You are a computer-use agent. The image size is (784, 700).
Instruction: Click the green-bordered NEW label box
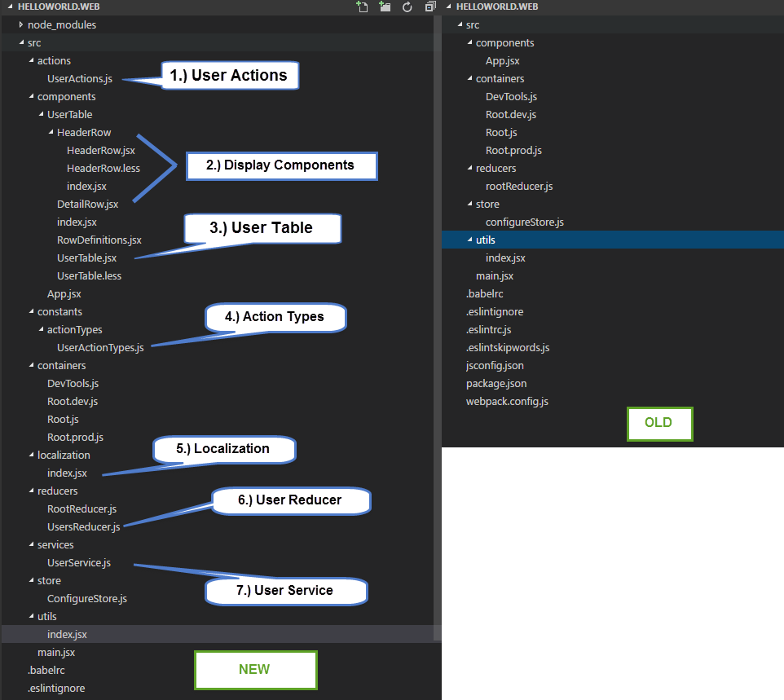pos(254,669)
